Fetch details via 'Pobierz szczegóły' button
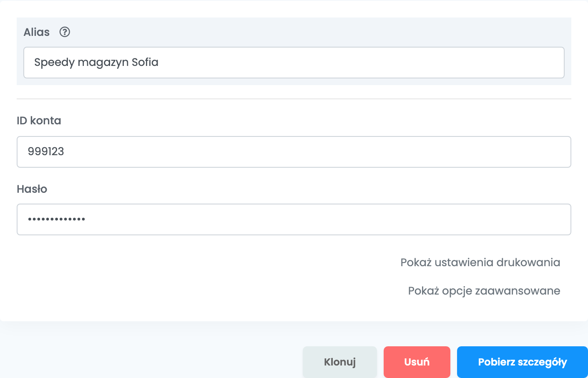Screen dimensions: 588x378 [523, 362]
